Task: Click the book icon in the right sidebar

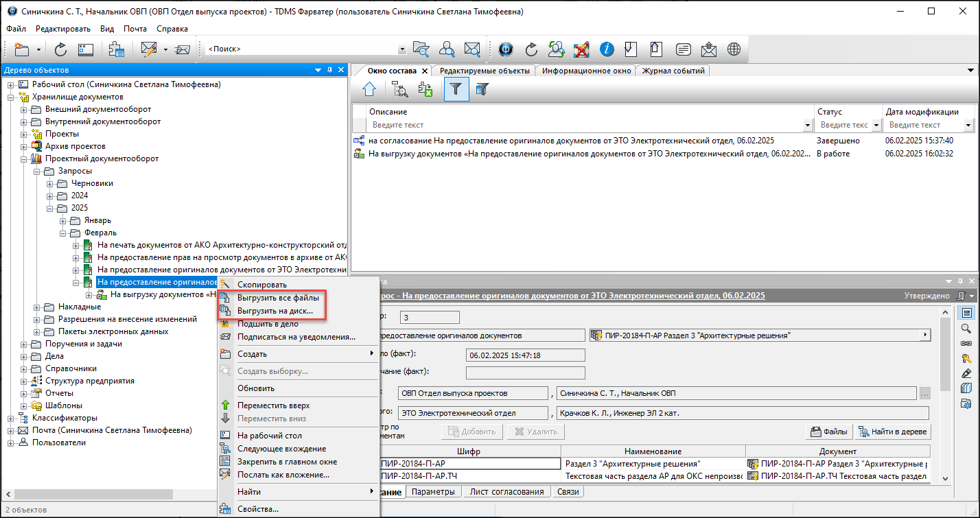Action: coord(966,388)
